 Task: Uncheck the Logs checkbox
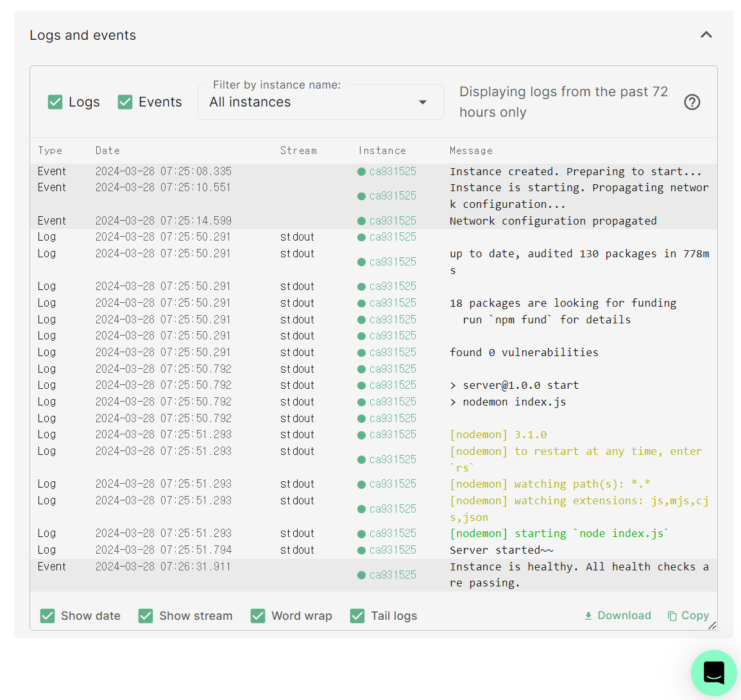coord(56,102)
